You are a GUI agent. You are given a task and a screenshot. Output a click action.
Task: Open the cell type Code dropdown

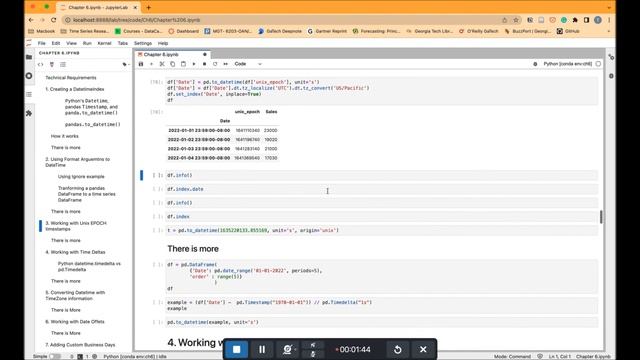coord(248,64)
